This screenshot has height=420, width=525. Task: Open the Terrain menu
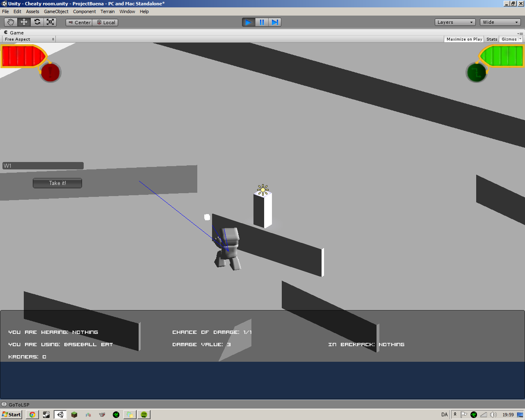(107, 11)
